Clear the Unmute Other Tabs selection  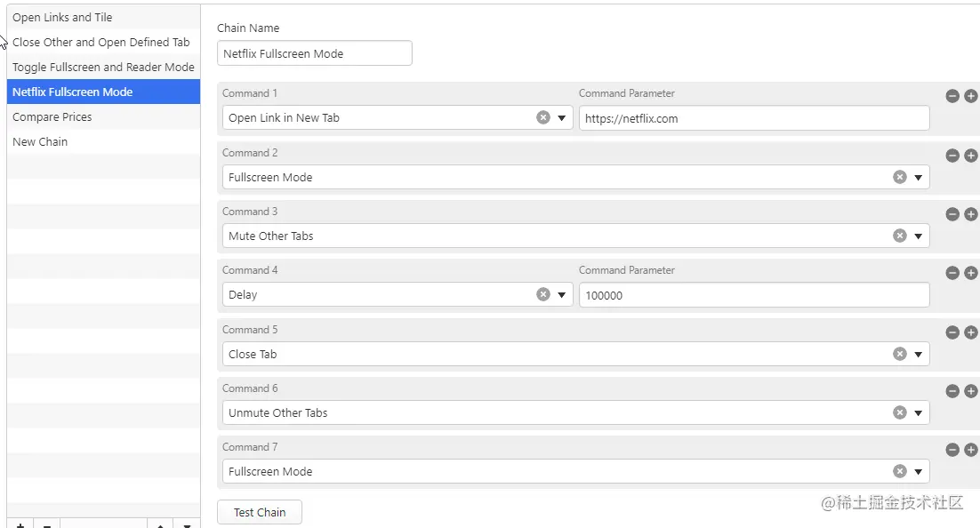click(x=899, y=412)
